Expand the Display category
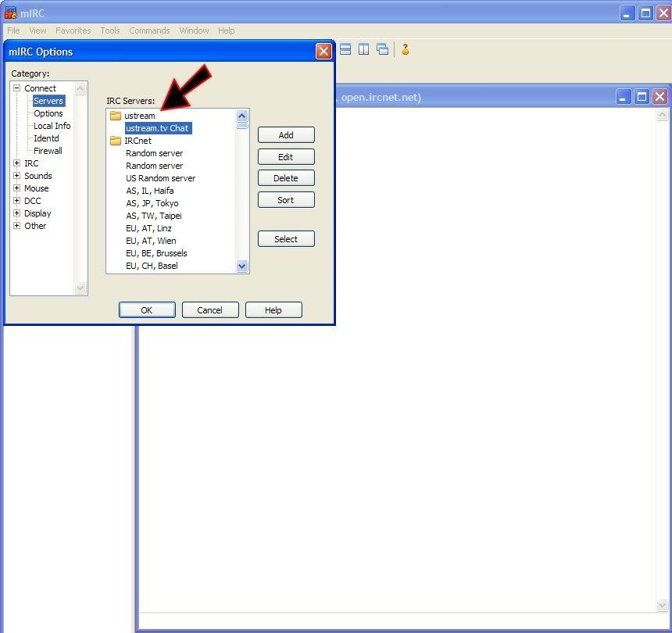The height and width of the screenshot is (633, 672). pos(16,213)
